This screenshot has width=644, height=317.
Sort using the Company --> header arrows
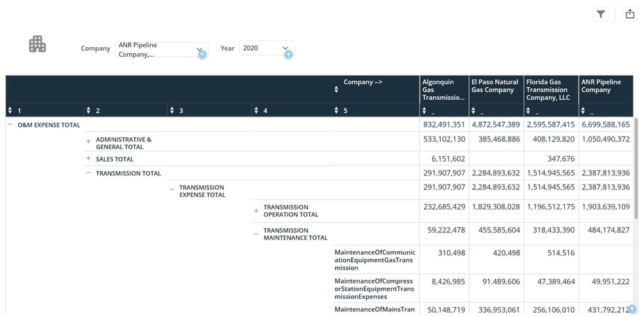tap(336, 89)
